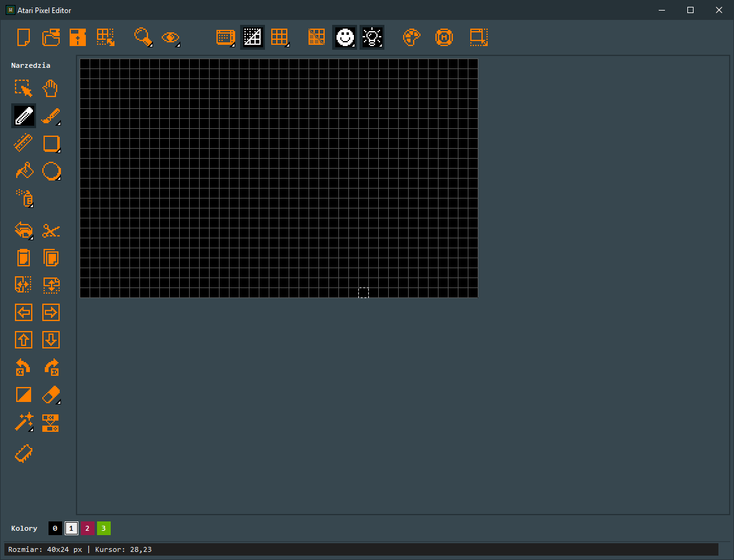Open the spray can tool options

(x=24, y=198)
